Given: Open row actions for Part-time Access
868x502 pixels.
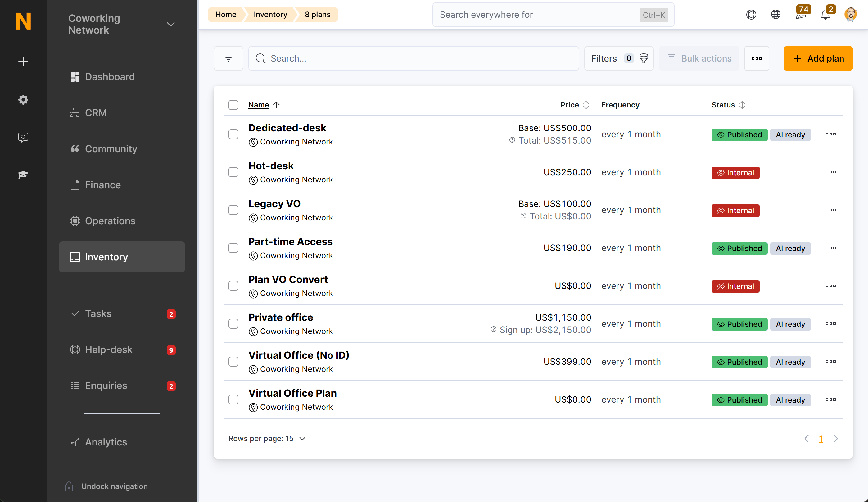Looking at the screenshot, I should [830, 248].
